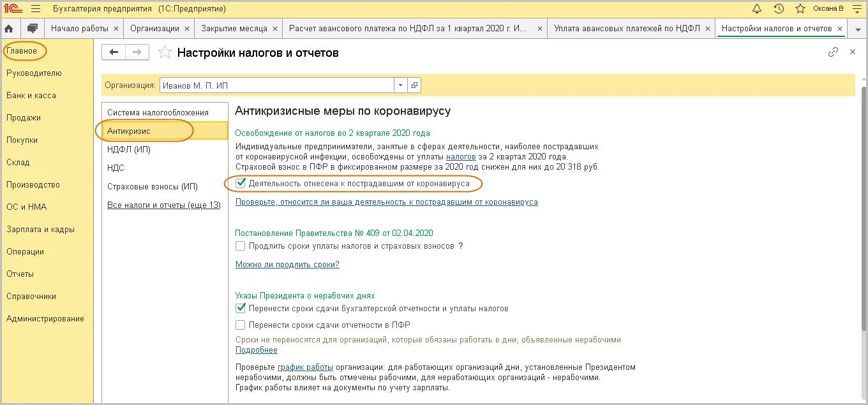
Task: Click the Организация input field
Action: coord(276,85)
